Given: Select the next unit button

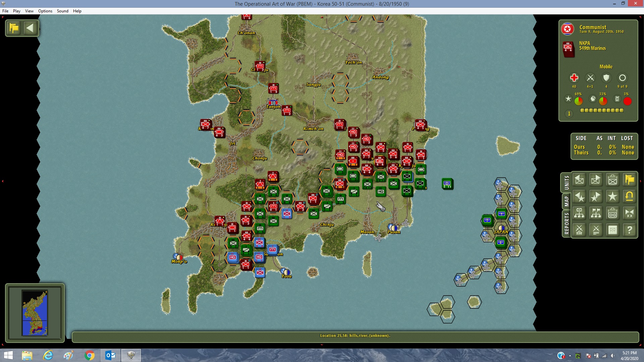Looking at the screenshot, I should coord(596,180).
